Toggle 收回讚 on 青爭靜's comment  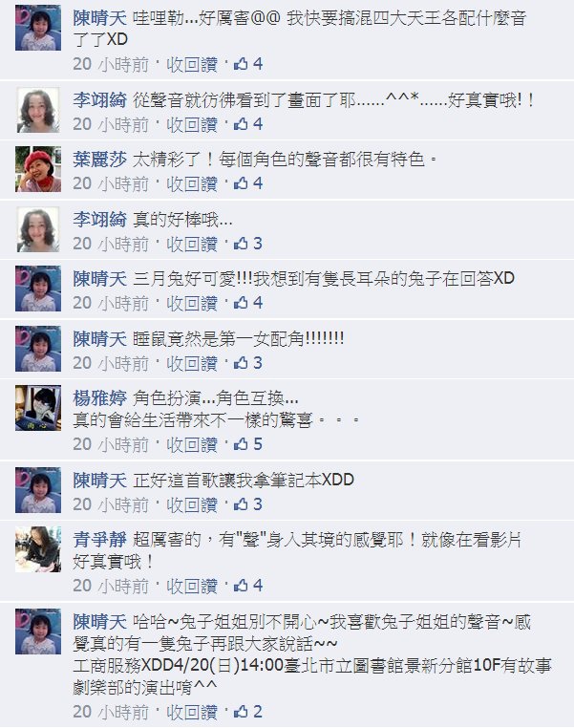(192, 586)
